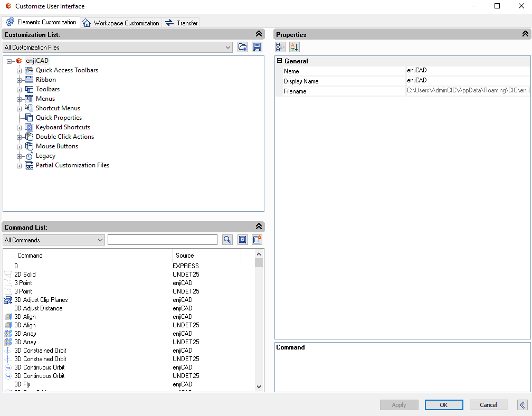Open the Transfer tab
The height and width of the screenshot is (416, 532).
[181, 23]
